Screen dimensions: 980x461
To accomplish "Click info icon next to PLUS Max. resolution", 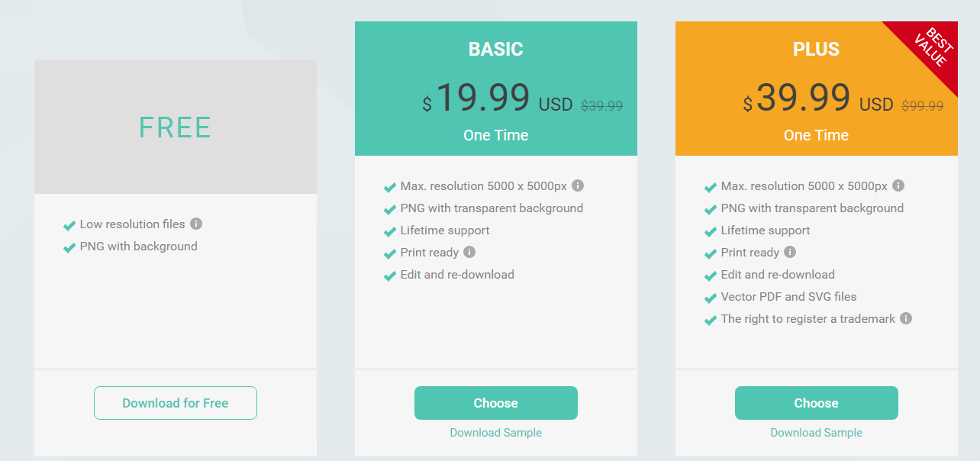I will [898, 185].
